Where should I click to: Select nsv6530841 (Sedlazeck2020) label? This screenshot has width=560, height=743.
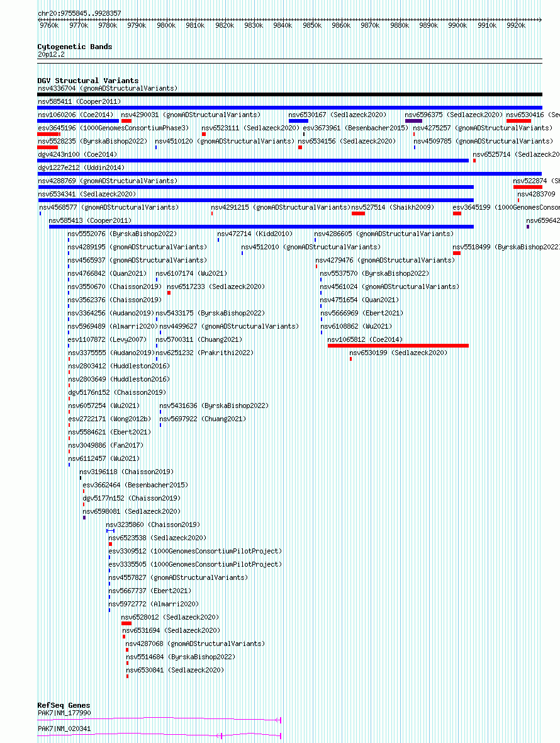[x=175, y=672]
